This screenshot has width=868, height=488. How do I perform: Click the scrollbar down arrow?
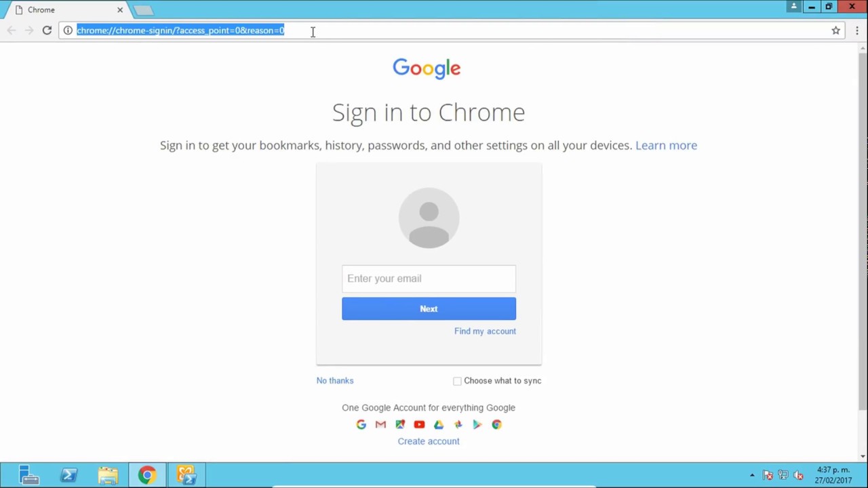863,456
